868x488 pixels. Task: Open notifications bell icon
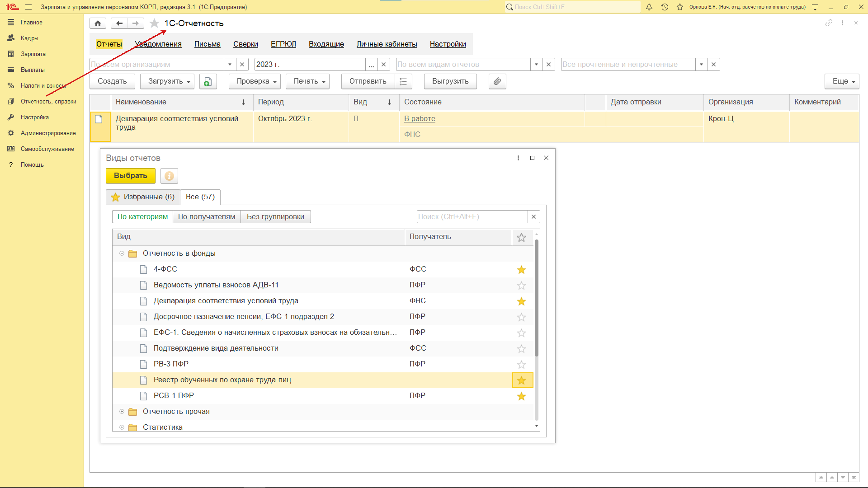pos(649,7)
